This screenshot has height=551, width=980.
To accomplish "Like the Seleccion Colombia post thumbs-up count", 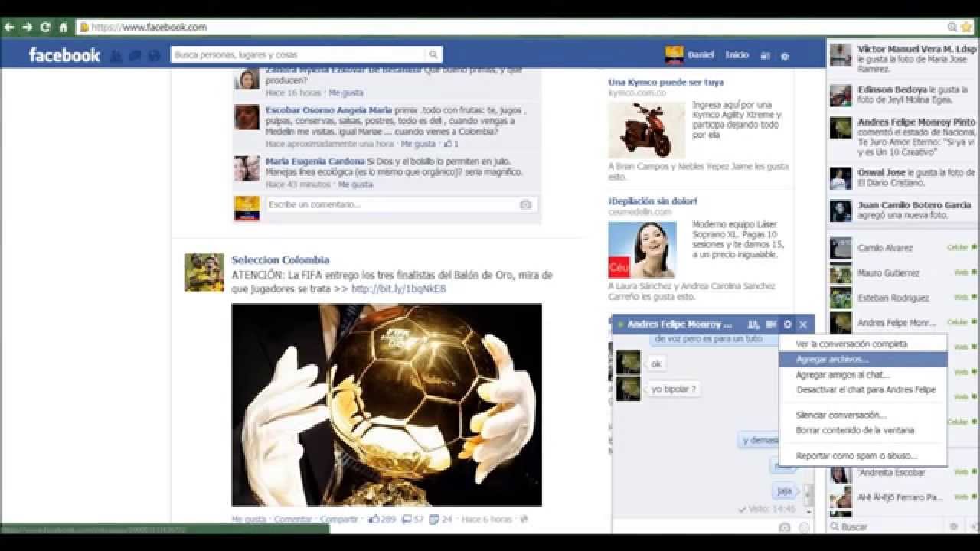I will click(381, 519).
